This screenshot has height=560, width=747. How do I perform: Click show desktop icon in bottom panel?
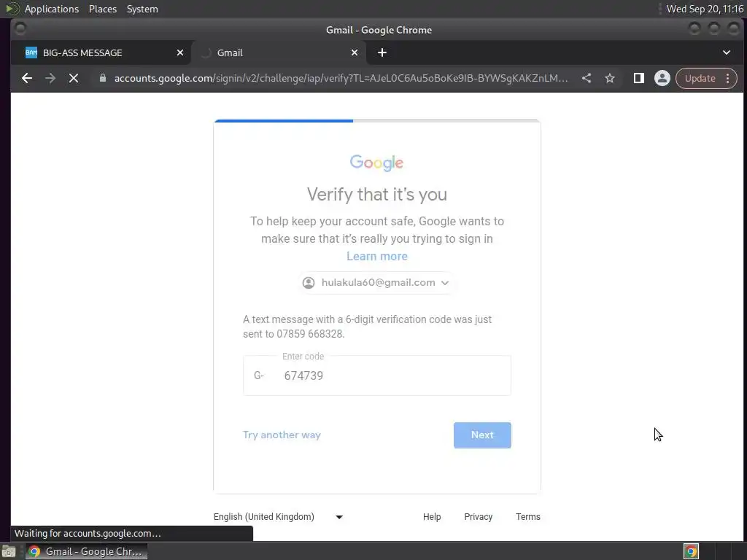9,551
